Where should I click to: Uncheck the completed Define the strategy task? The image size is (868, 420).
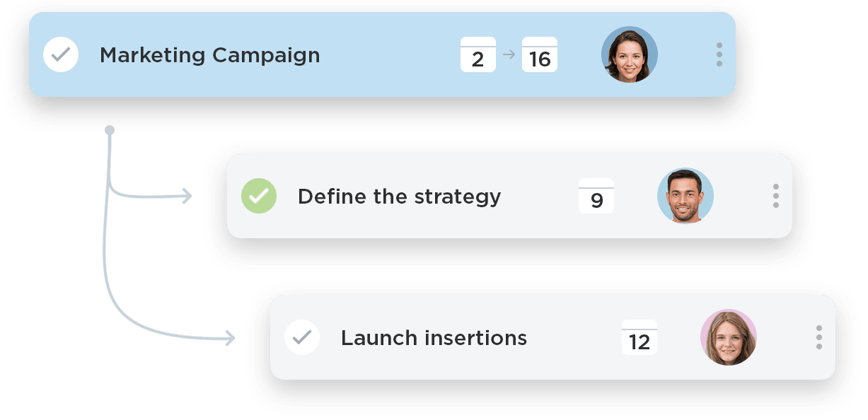[x=259, y=196]
